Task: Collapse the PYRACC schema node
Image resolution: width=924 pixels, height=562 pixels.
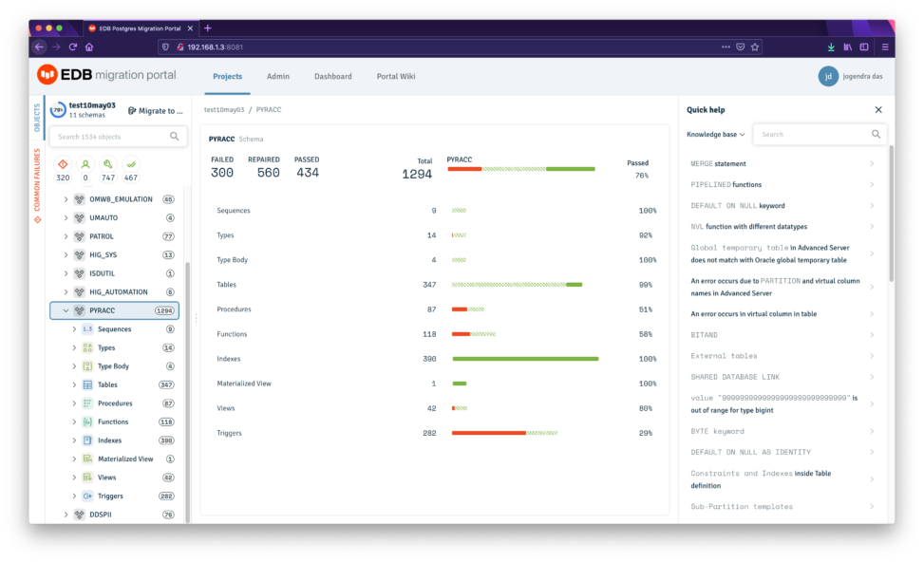Action: [66, 310]
